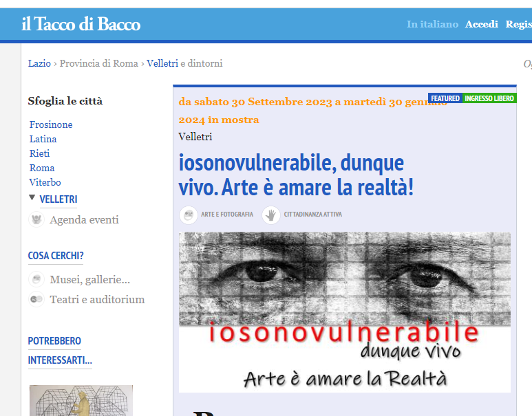Open CITTADINANZA ATTIVA category label
The height and width of the screenshot is (416, 532).
pyautogui.click(x=313, y=215)
